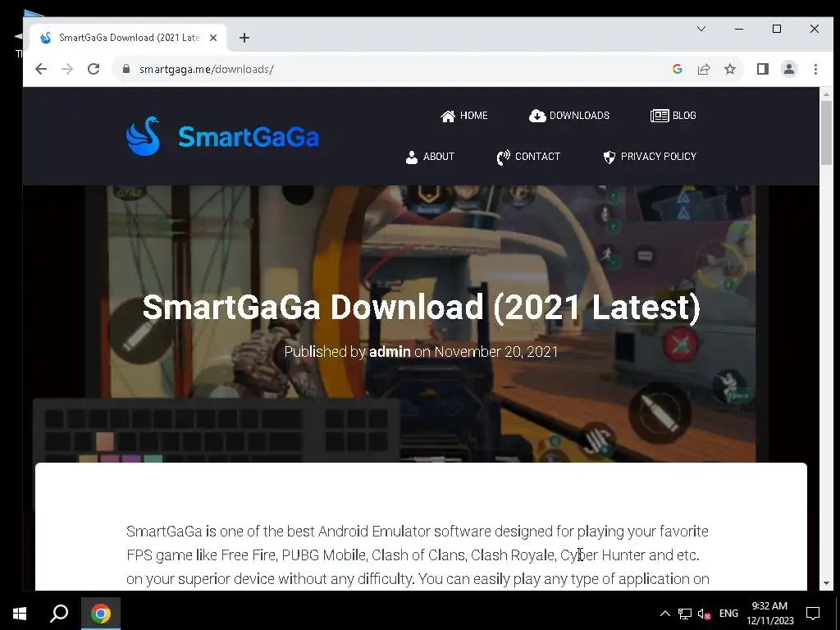Open the Windows Start menu
The height and width of the screenshot is (630, 840).
coord(20,613)
